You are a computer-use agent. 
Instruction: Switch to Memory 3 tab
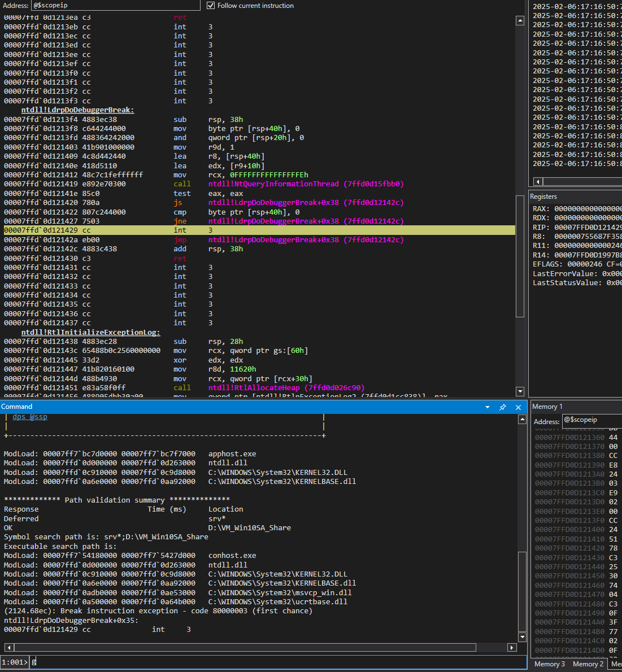pos(549,664)
